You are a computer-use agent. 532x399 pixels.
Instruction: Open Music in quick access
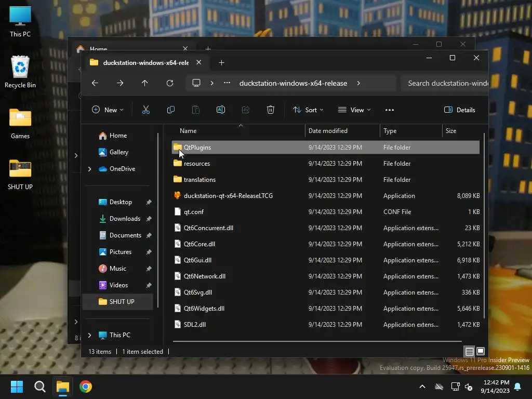tap(118, 269)
